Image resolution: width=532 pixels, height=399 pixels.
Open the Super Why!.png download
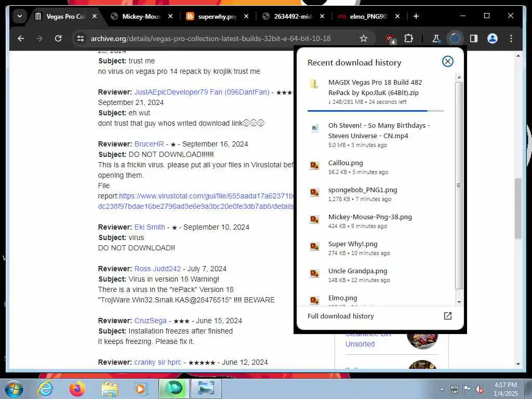click(x=376, y=248)
